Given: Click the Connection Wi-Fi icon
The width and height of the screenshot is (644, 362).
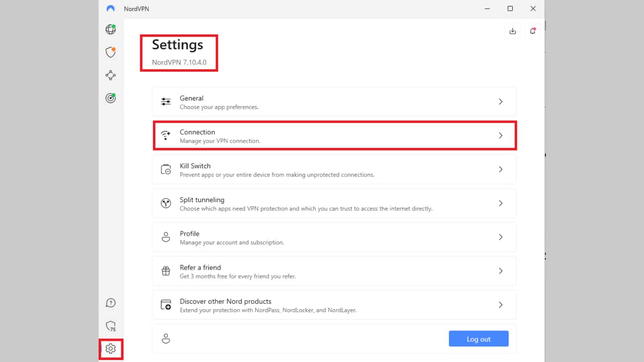Looking at the screenshot, I should [166, 135].
